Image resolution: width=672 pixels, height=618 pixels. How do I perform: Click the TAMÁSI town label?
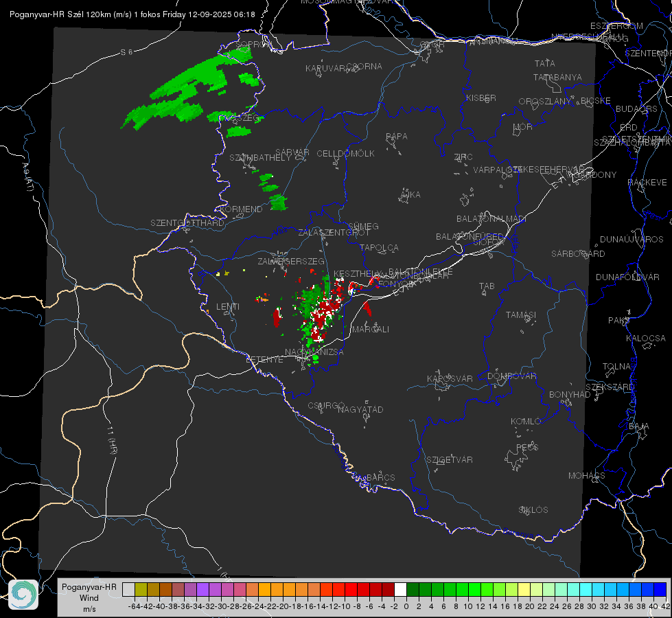521,315
